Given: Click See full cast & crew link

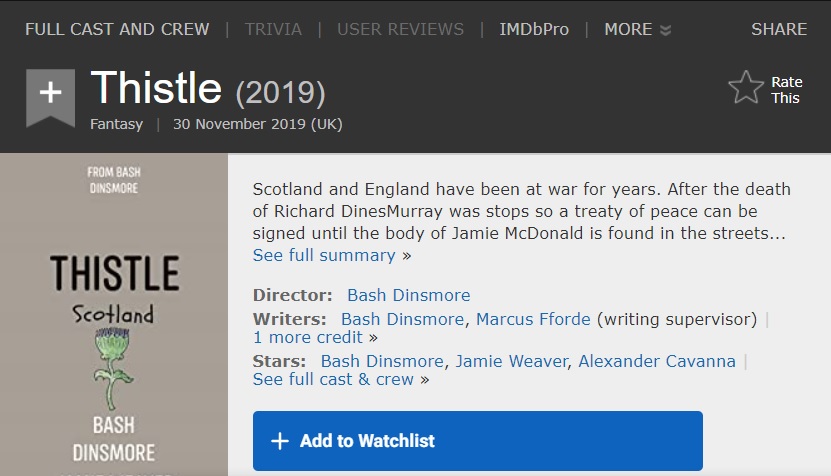Looking at the screenshot, I should pos(333,379).
